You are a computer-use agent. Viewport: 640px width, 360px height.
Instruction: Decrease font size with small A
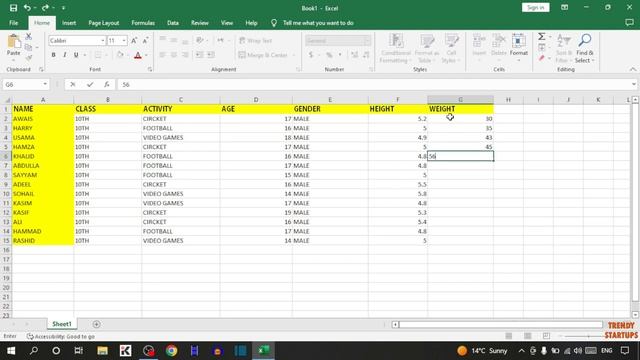pos(145,40)
